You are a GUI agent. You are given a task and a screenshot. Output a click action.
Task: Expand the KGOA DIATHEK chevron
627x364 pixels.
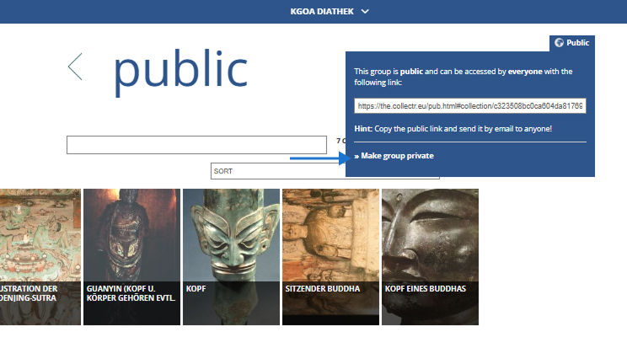pyautogui.click(x=365, y=12)
